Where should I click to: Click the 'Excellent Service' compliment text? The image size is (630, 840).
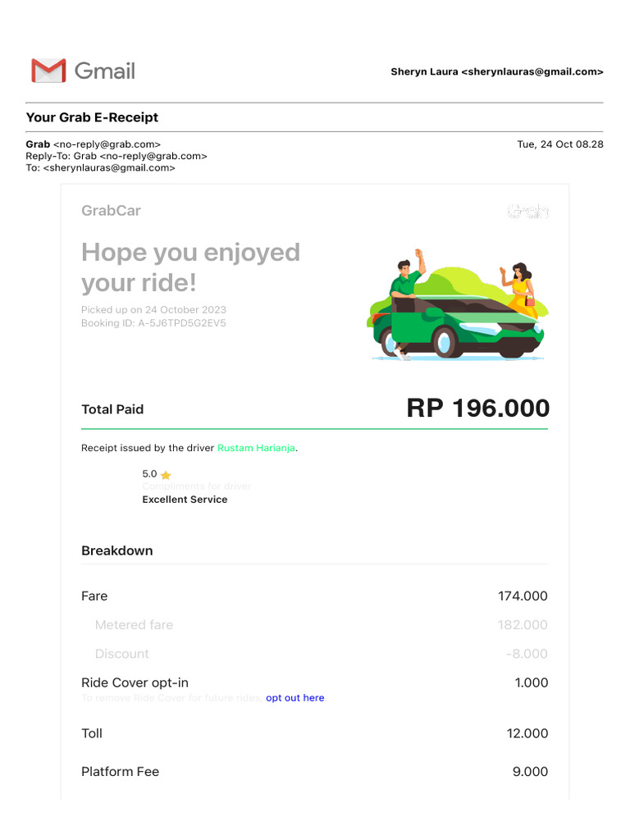pos(185,500)
